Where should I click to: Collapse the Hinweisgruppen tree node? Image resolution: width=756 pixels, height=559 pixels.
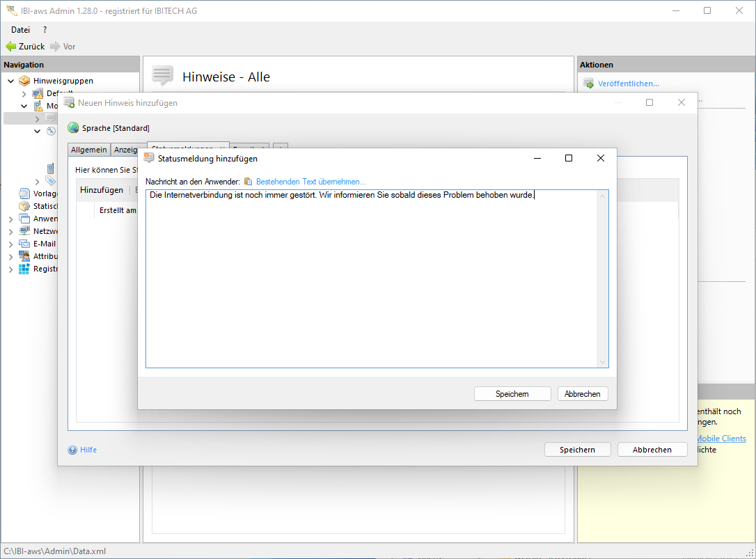pyautogui.click(x=10, y=81)
